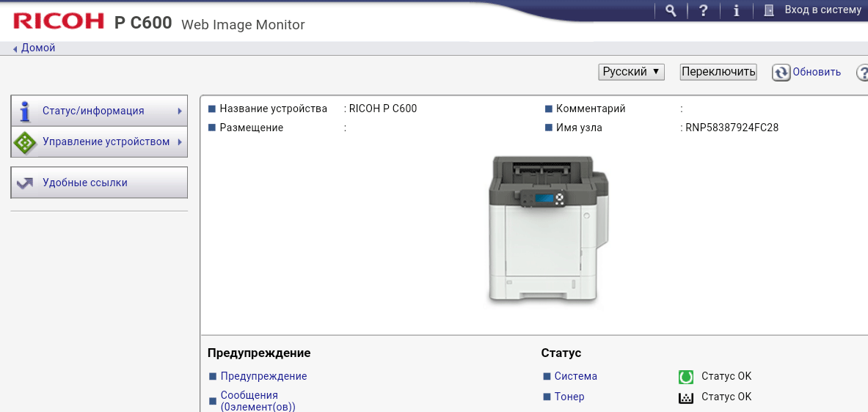Viewport: 868px width, 412px height.
Task: Open 'Статус/информация' menu
Action: click(x=99, y=111)
